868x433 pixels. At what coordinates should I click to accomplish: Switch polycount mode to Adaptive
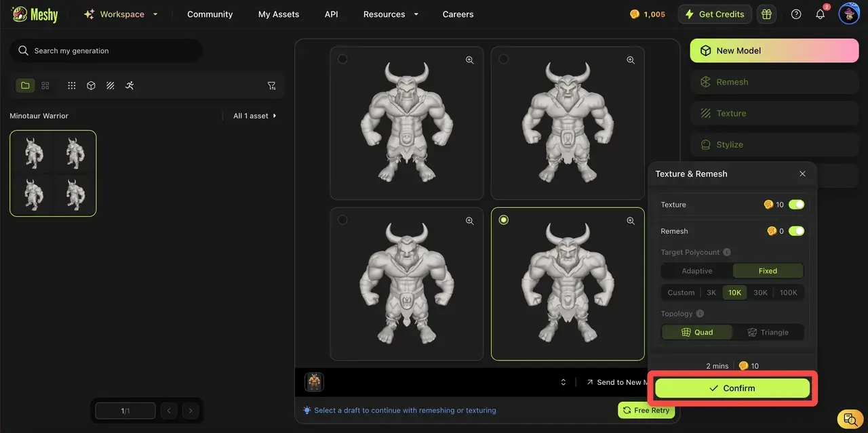click(697, 271)
